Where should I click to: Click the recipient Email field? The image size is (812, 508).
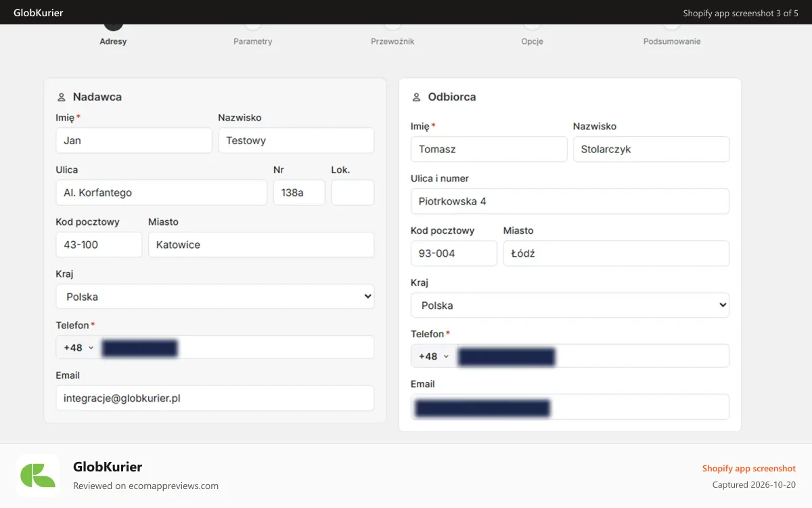[x=570, y=407]
